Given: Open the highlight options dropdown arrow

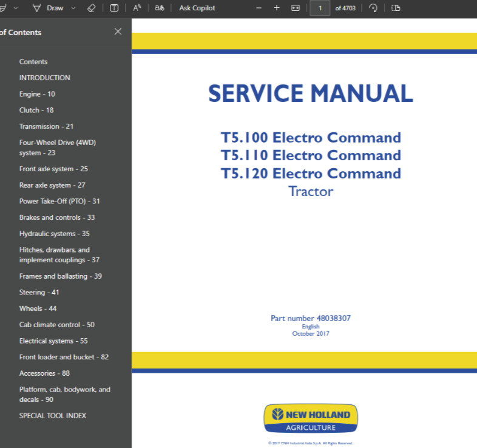Looking at the screenshot, I should click(16, 8).
